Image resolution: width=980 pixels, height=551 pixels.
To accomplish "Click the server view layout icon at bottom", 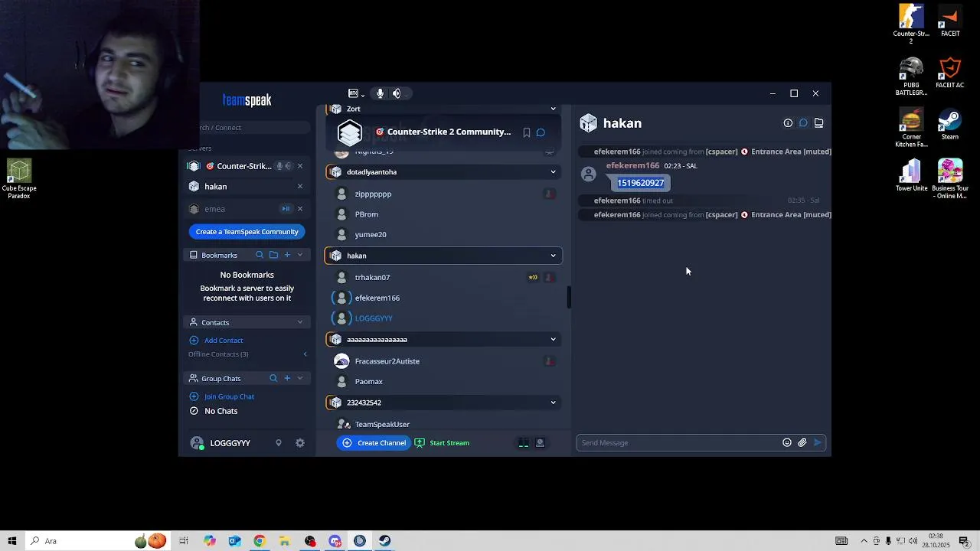I will coord(524,443).
